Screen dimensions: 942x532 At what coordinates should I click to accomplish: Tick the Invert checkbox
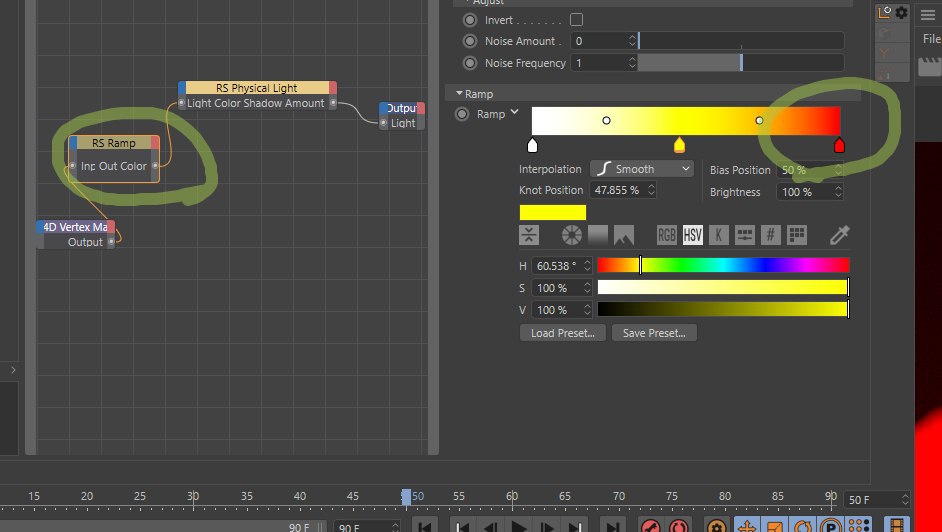[x=576, y=20]
